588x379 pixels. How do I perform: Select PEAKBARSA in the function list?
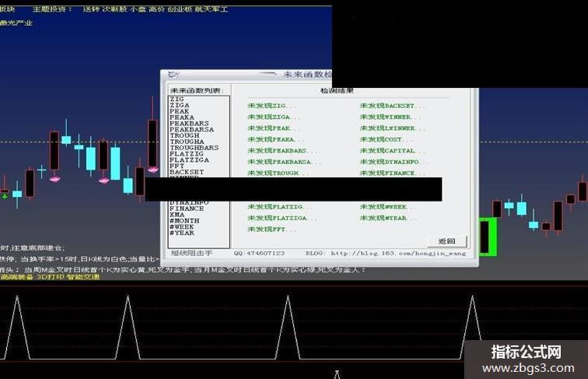tap(192, 129)
